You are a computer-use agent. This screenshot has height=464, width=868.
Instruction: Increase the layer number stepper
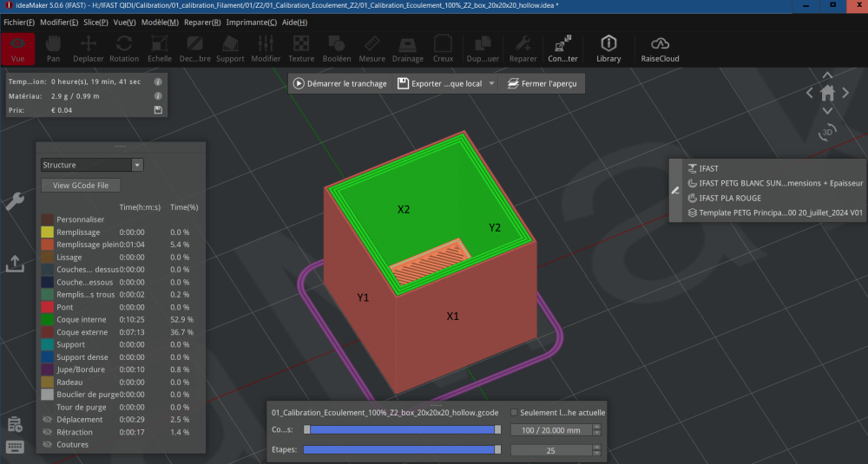coord(596,427)
